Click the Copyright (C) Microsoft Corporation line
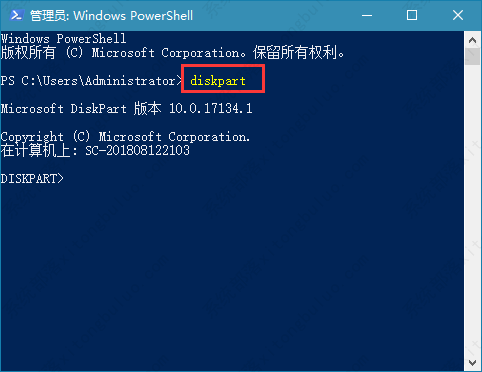This screenshot has width=482, height=372. (x=125, y=137)
